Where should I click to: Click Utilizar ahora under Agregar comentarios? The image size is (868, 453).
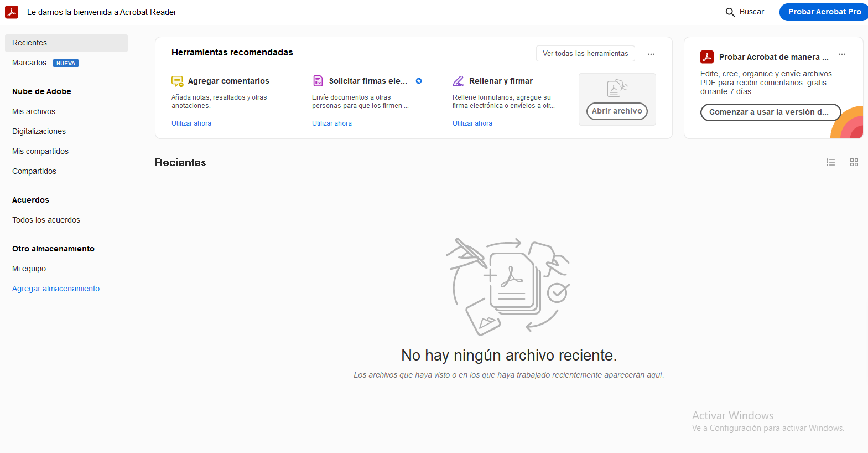click(191, 123)
